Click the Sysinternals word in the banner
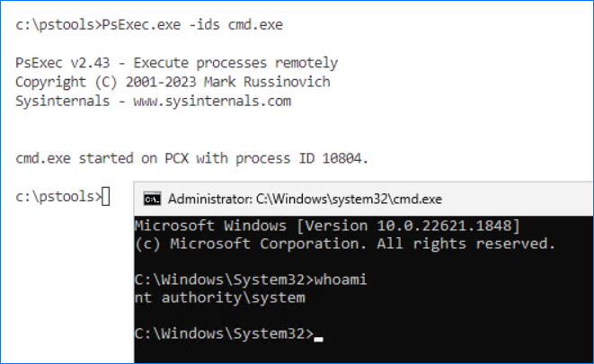594x364 pixels. click(63, 102)
